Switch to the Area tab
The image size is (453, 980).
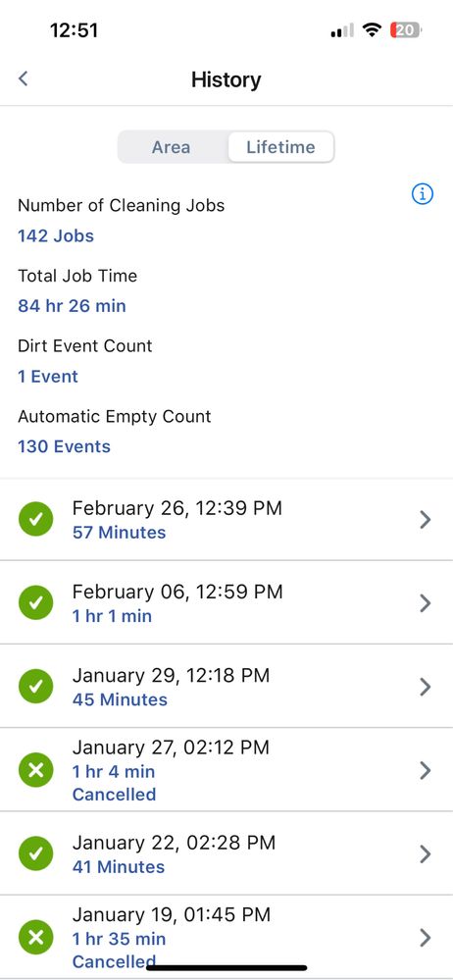pos(172,147)
